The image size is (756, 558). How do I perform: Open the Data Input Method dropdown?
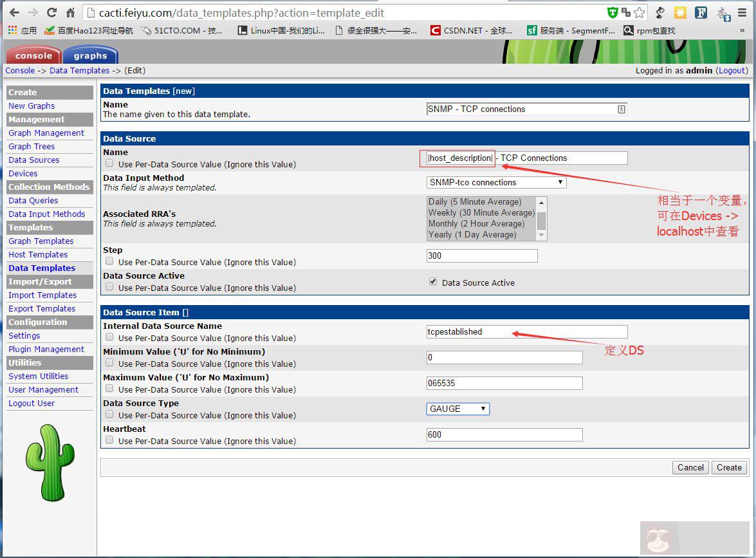tap(496, 183)
